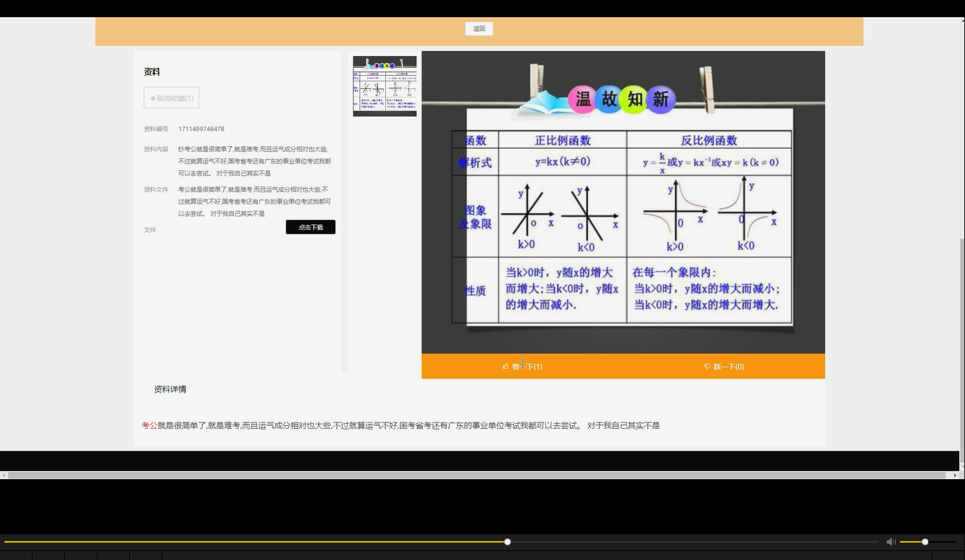
Task: Click the large 温故知新 preview image
Action: point(623,204)
